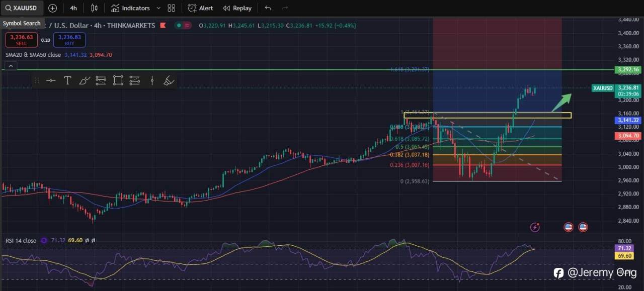This screenshot has width=644, height=291.
Task: Click the Low value L3,215.30
Action: [271, 26]
